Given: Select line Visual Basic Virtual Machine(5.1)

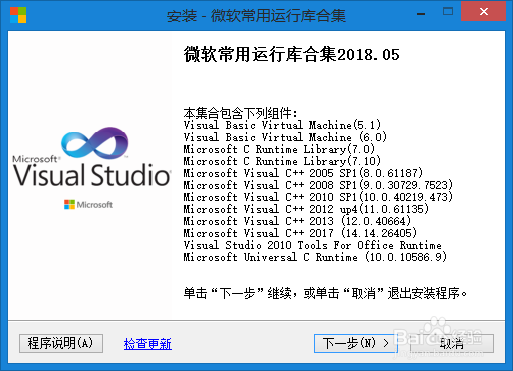Looking at the screenshot, I should [282, 125].
